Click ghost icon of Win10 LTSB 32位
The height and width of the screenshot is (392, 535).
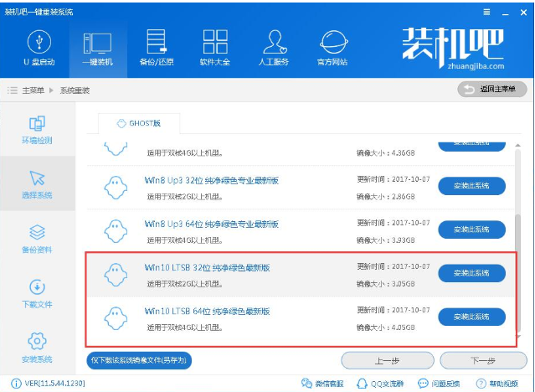(x=116, y=275)
